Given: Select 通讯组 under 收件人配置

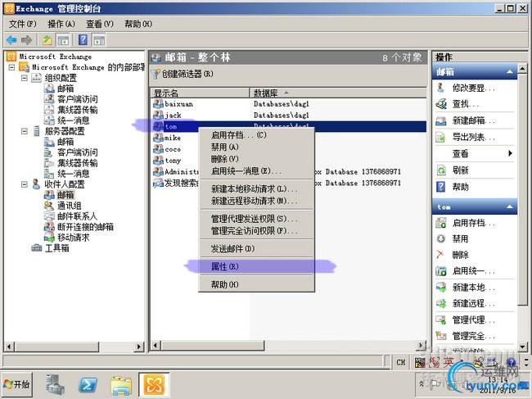Looking at the screenshot, I should pyautogui.click(x=69, y=206).
